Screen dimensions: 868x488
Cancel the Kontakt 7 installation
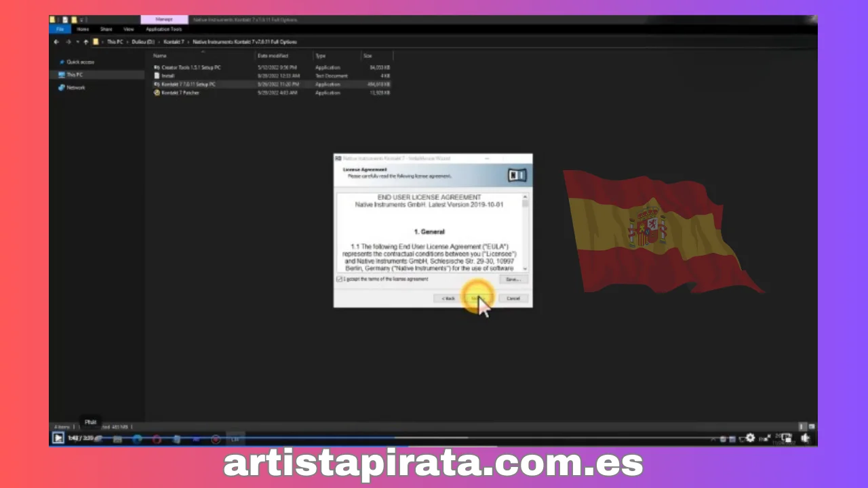(513, 298)
